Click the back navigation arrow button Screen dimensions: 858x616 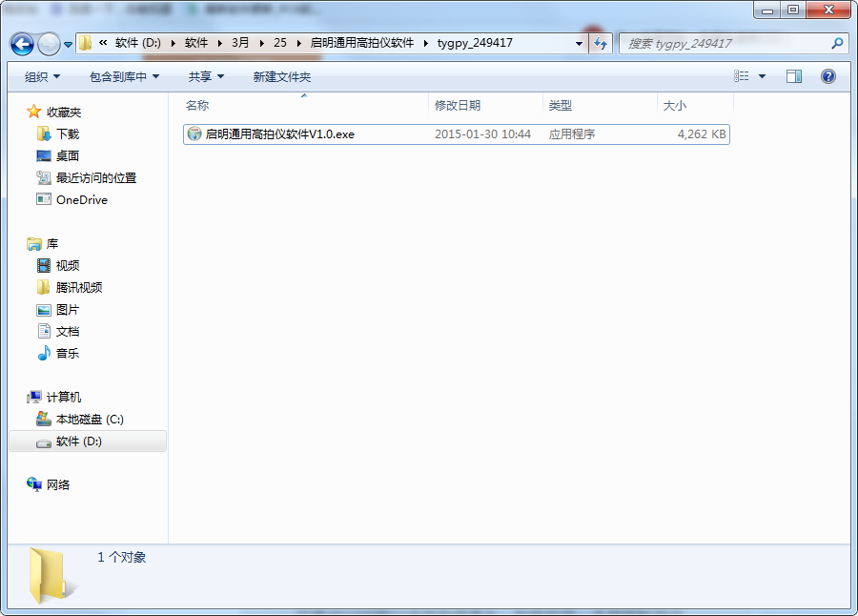coord(23,44)
